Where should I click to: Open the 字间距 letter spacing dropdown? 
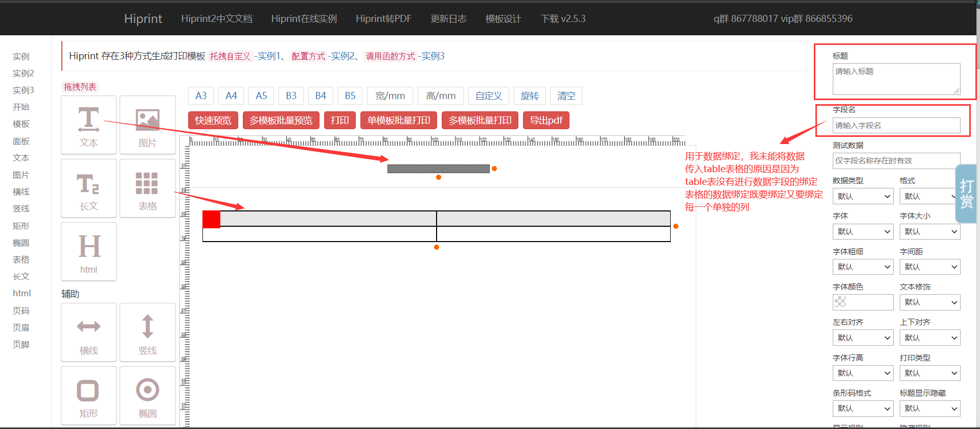click(930, 267)
